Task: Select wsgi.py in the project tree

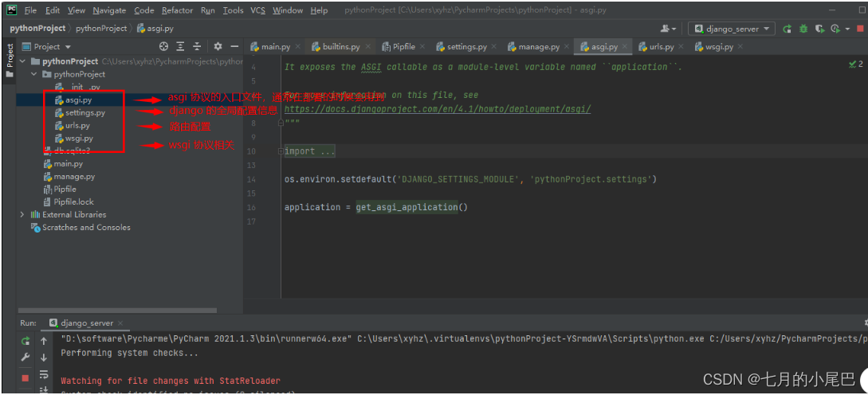Action: point(79,138)
